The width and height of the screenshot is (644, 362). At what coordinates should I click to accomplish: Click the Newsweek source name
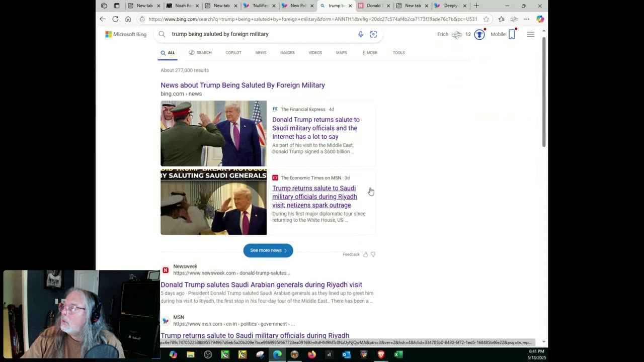[x=185, y=266]
